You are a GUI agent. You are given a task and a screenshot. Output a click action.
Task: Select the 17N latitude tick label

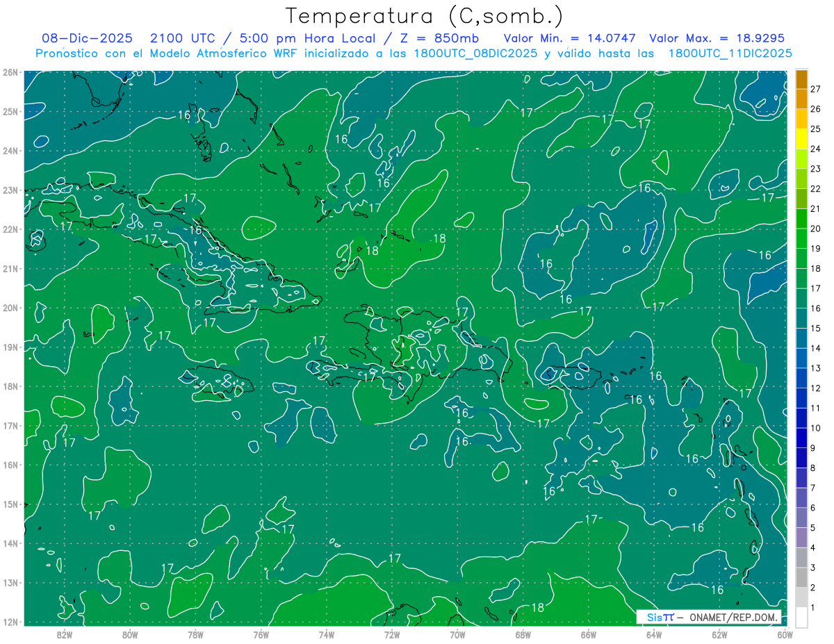10,426
